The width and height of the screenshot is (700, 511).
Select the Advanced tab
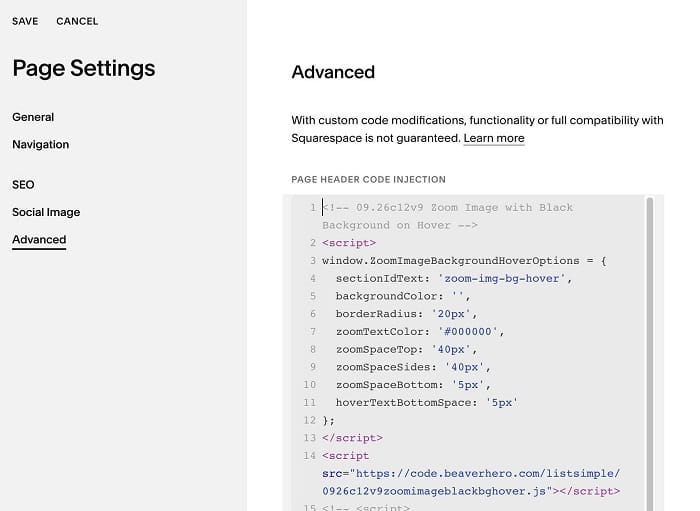pyautogui.click(x=39, y=240)
